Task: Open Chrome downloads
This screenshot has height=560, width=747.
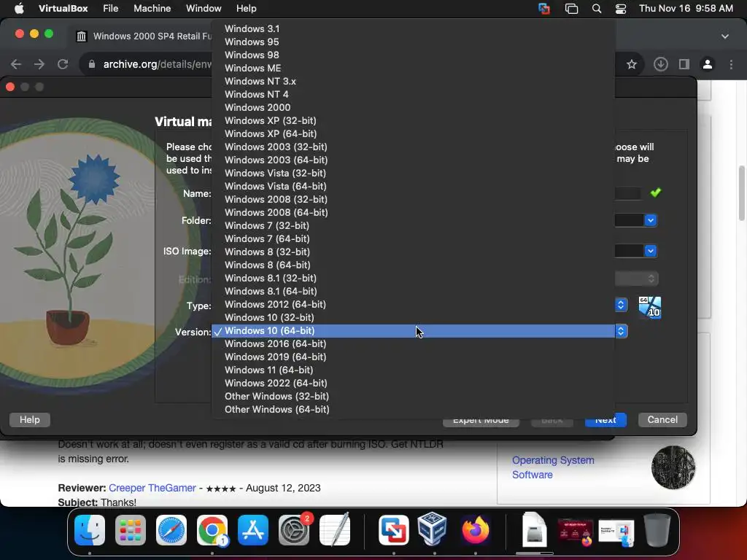Action: click(x=660, y=64)
